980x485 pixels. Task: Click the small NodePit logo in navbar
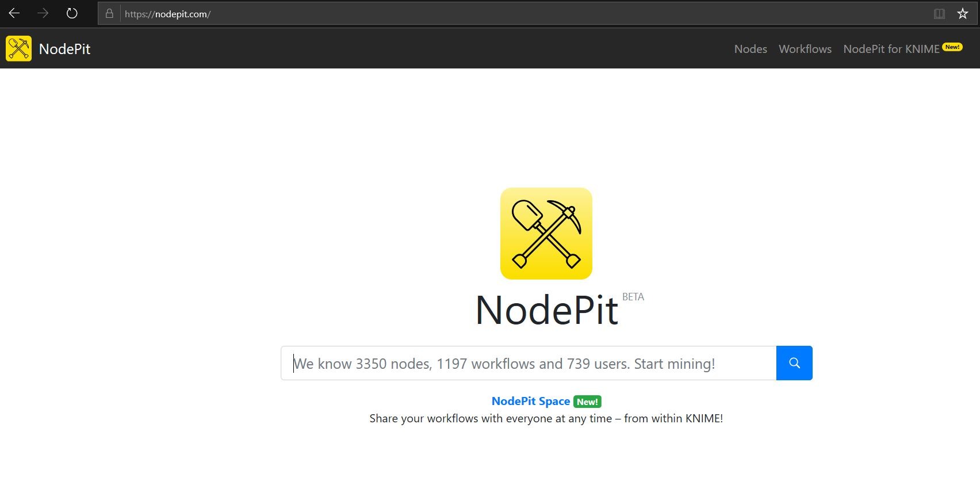tap(18, 49)
